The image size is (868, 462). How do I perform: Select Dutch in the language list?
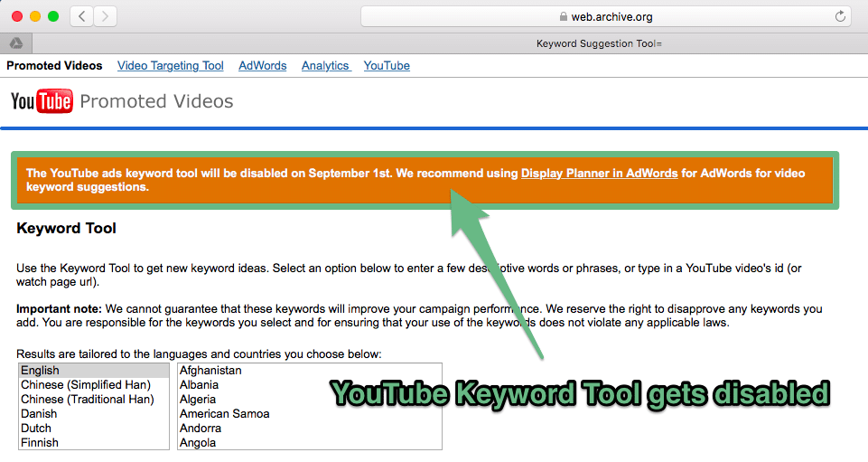pos(94,428)
